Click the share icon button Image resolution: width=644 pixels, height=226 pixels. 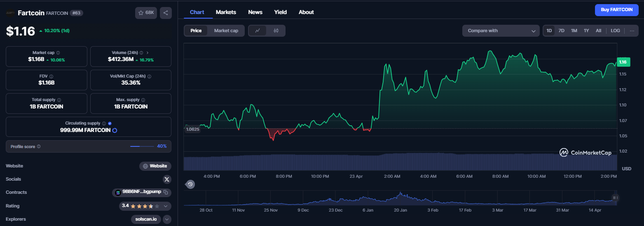point(166,13)
